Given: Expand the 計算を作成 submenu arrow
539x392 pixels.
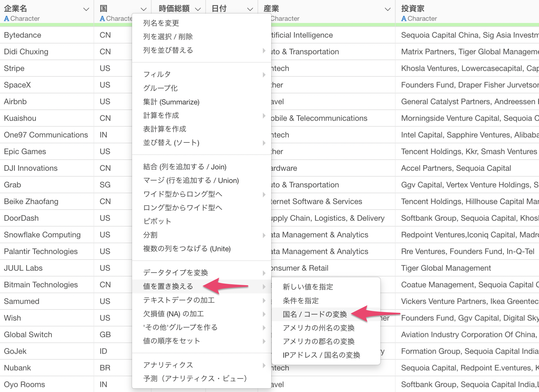Looking at the screenshot, I should pyautogui.click(x=264, y=115).
